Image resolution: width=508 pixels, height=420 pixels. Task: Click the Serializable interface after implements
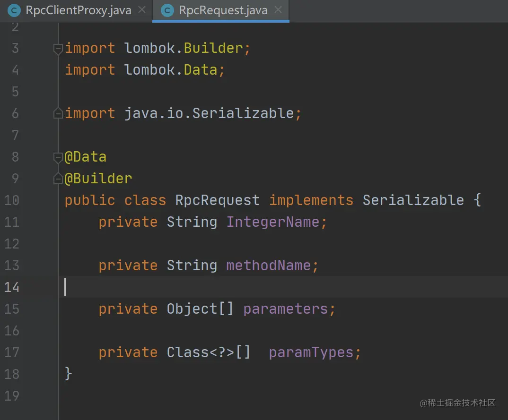coord(413,200)
